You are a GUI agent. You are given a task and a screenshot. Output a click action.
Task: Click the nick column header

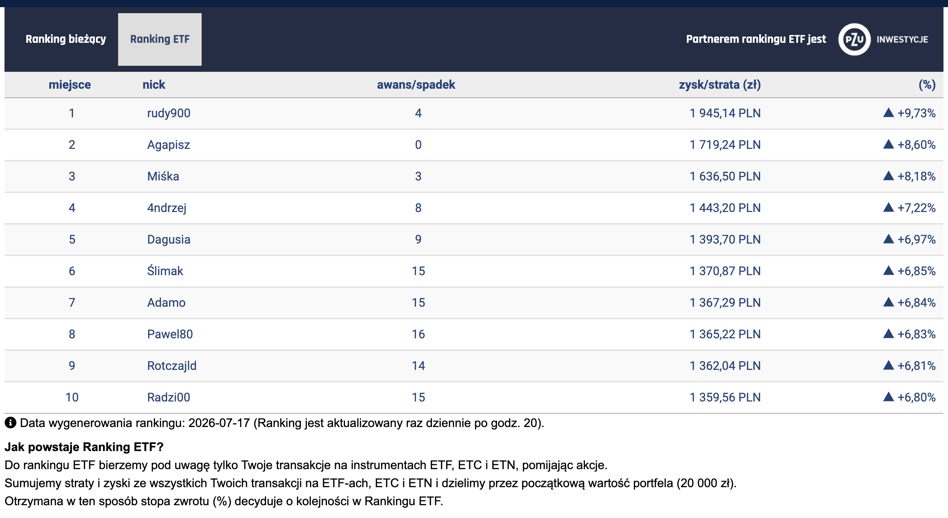(x=154, y=85)
